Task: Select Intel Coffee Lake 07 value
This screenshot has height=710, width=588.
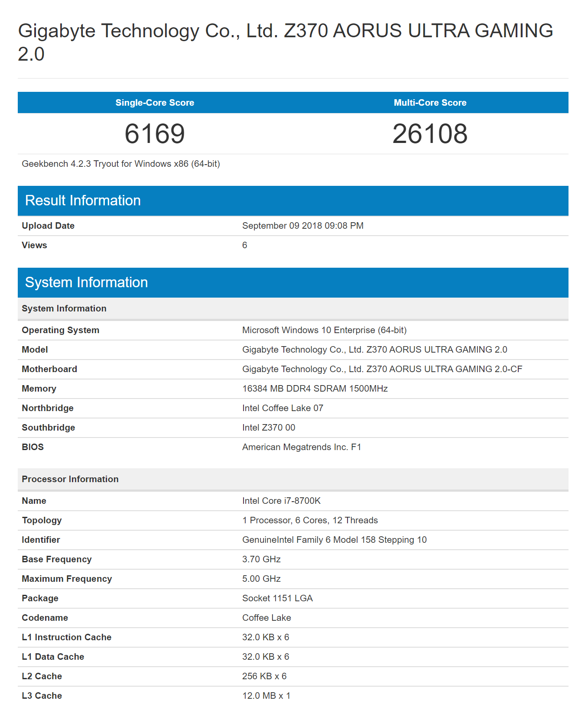Action: 283,408
